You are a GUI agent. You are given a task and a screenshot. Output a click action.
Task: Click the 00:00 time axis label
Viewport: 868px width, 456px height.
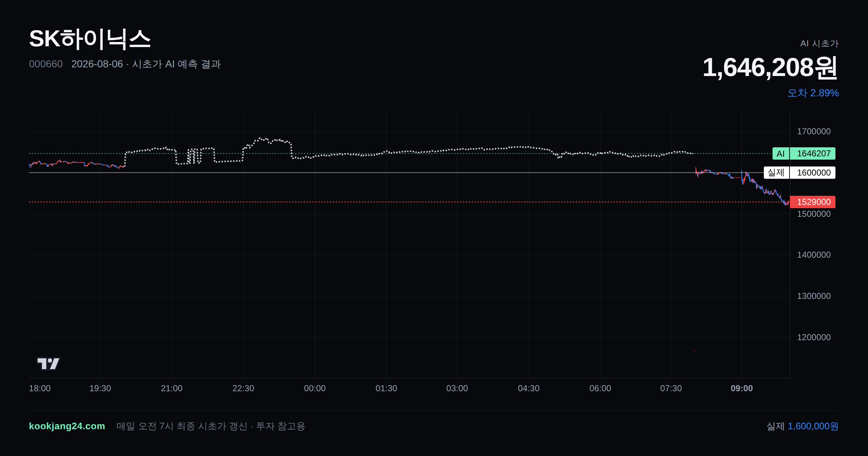(315, 388)
